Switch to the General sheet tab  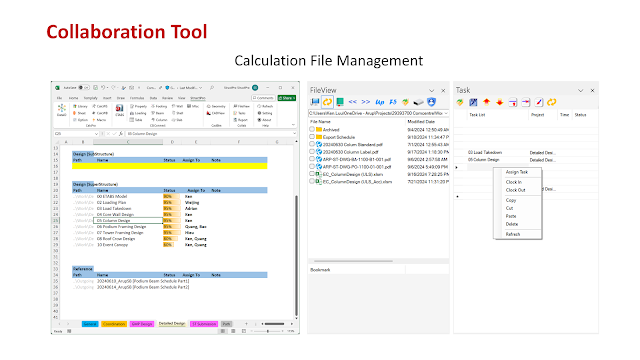tap(90, 324)
